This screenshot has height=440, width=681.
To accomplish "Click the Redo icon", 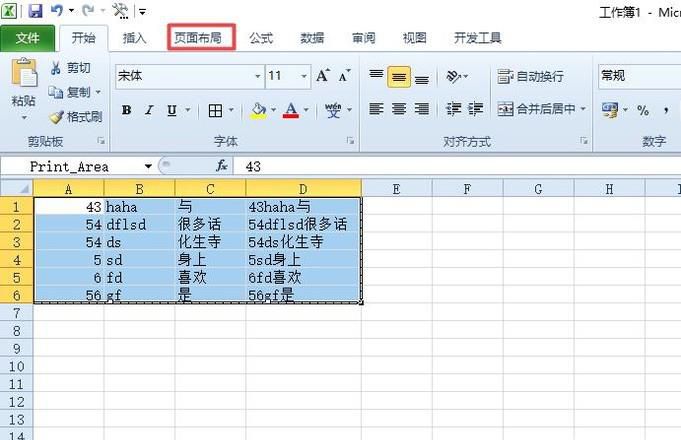I will 88,10.
